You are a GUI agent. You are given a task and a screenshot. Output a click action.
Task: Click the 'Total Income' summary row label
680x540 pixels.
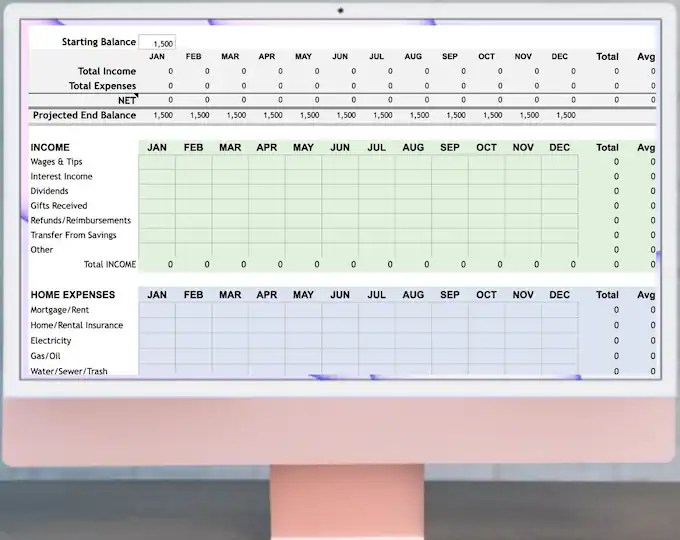tap(107, 71)
